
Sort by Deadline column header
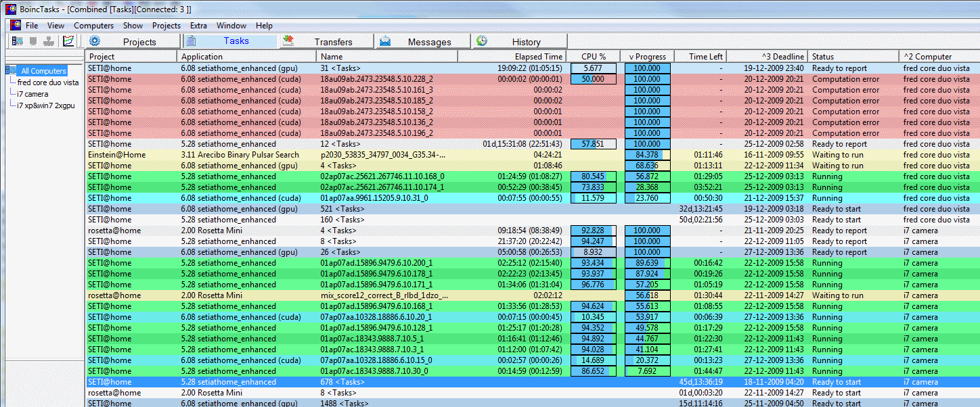click(x=767, y=57)
